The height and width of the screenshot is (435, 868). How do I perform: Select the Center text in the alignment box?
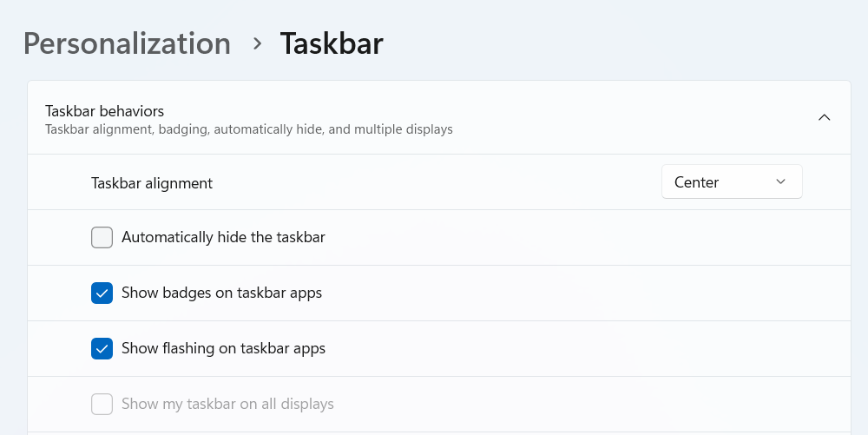[696, 182]
